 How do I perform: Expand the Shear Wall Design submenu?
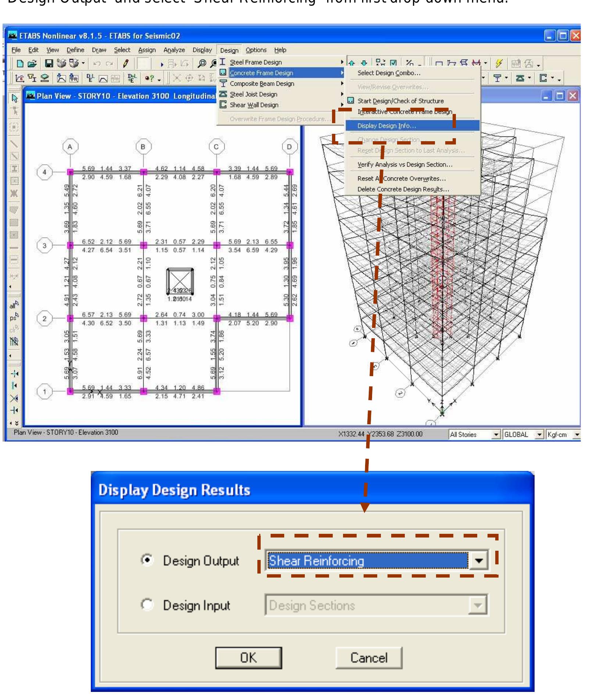[281, 105]
